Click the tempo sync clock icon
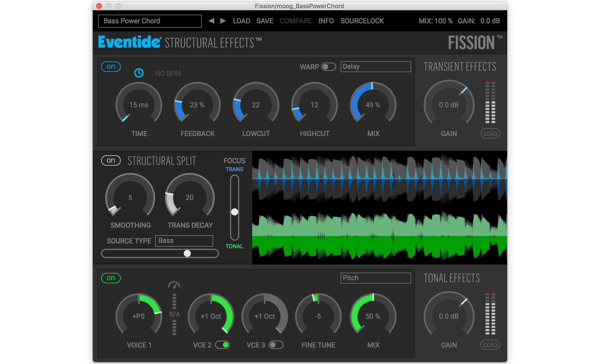 point(139,73)
